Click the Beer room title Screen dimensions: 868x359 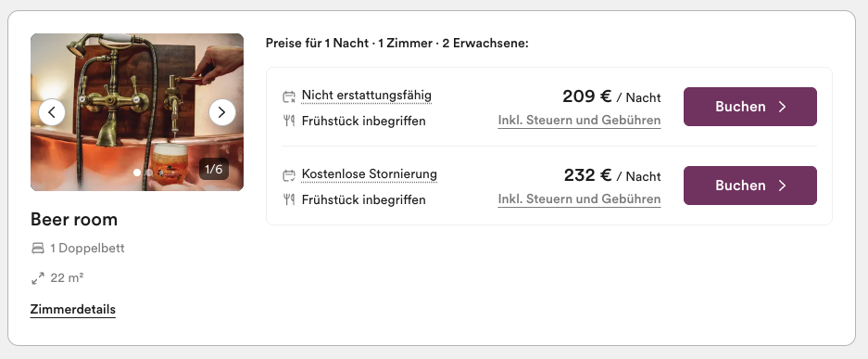73,219
